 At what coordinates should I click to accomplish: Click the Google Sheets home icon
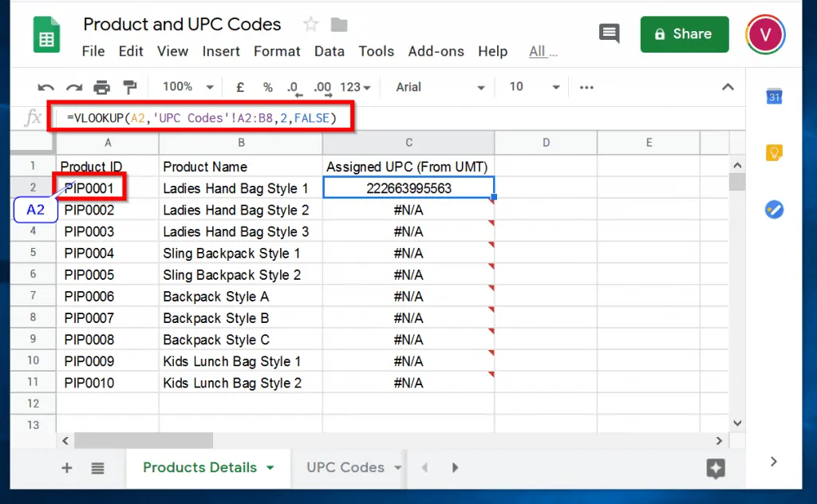point(47,35)
